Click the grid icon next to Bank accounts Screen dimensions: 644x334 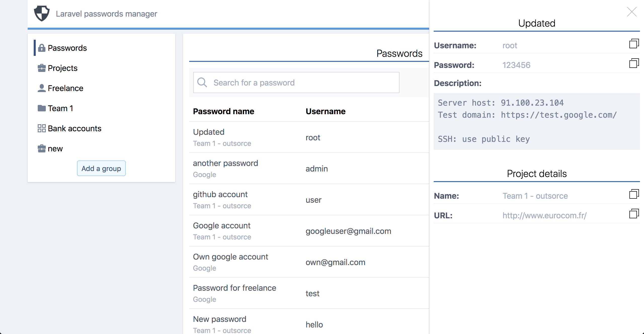click(x=42, y=128)
